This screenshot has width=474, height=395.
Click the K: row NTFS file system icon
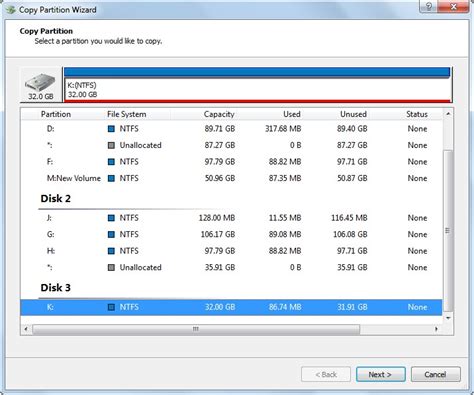pyautogui.click(x=111, y=307)
